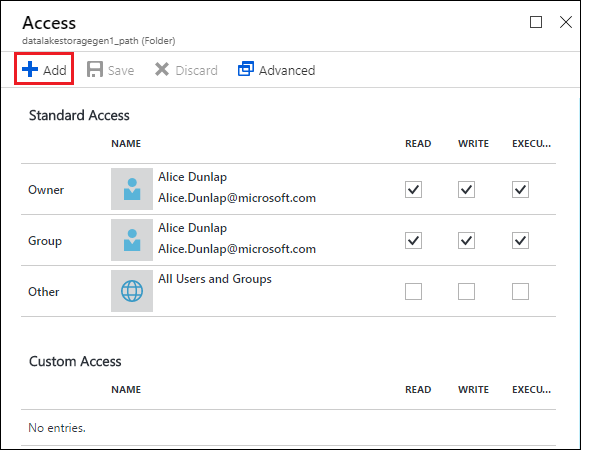
Task: Open the Advanced windows icon
Action: click(246, 69)
